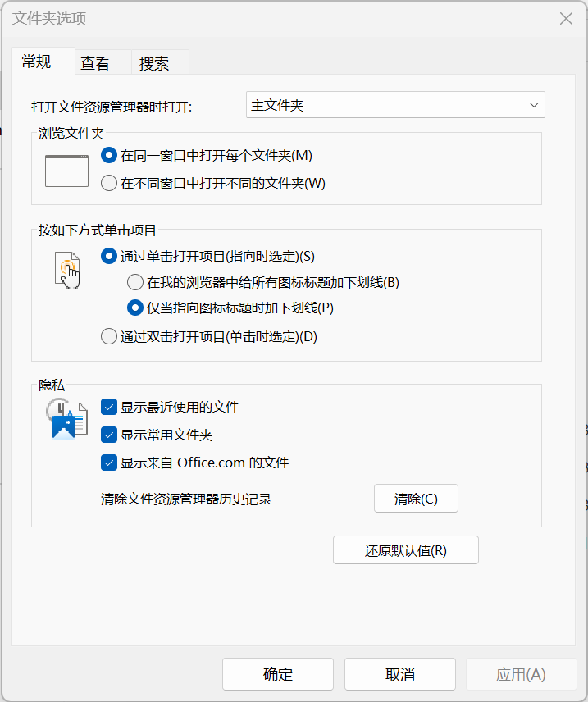Viewport: 588px width, 702px height.
Task: Click the 隐私 group heading
Action: [x=52, y=385]
